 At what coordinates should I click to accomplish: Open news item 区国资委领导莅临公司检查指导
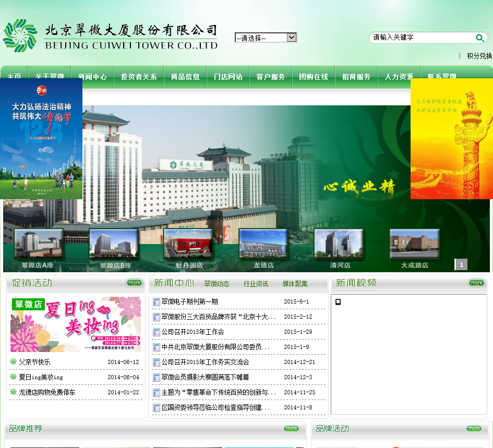tap(215, 407)
